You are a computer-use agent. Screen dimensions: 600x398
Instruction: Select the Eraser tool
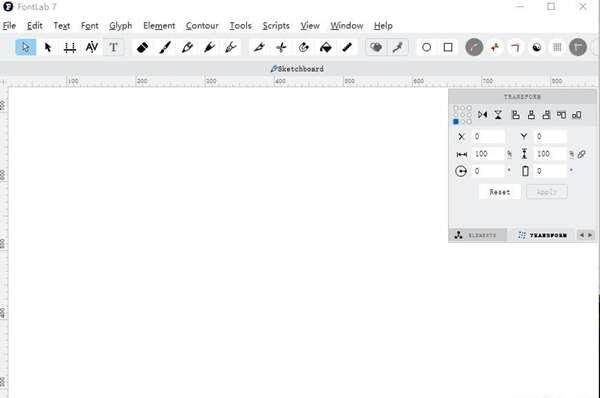tap(142, 47)
